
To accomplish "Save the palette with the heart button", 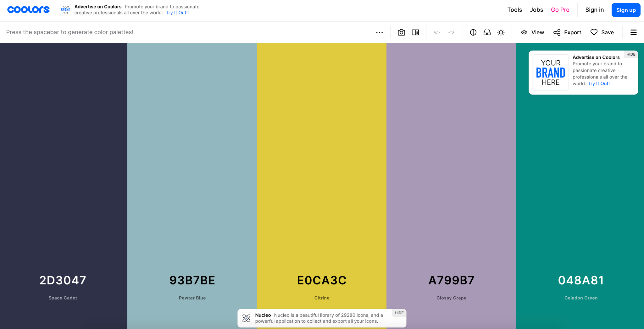I will (602, 32).
